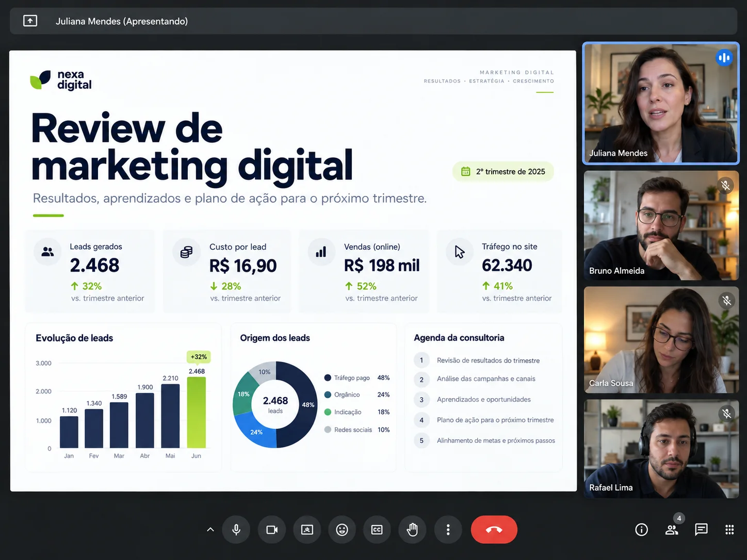Send an emoji reaction
The image size is (747, 560).
click(x=342, y=530)
